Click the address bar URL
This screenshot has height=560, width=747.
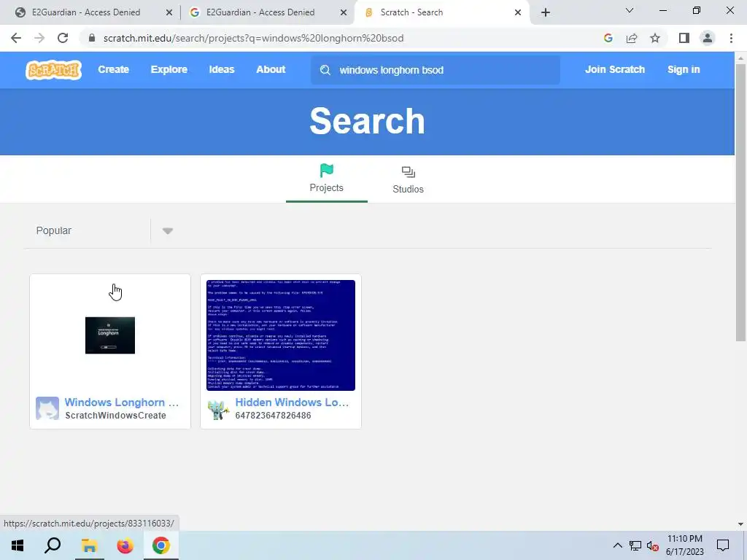(253, 38)
